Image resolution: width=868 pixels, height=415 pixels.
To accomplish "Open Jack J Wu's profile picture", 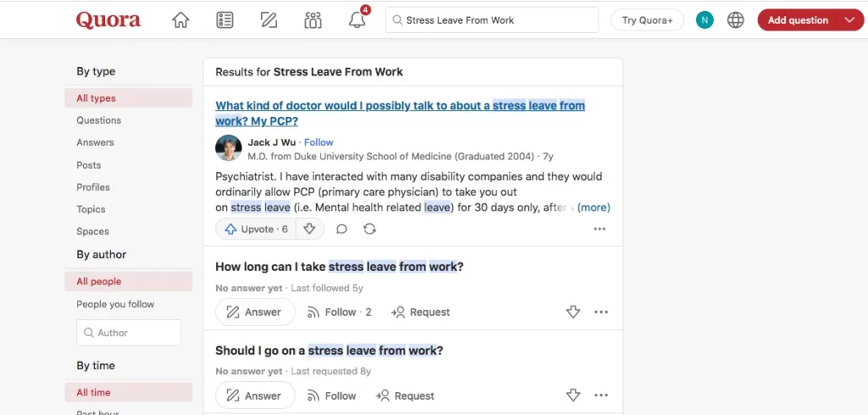I will (229, 148).
